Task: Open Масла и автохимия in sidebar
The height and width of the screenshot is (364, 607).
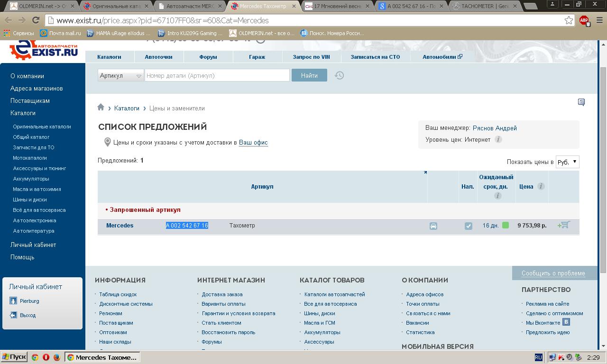Action: 37,189
